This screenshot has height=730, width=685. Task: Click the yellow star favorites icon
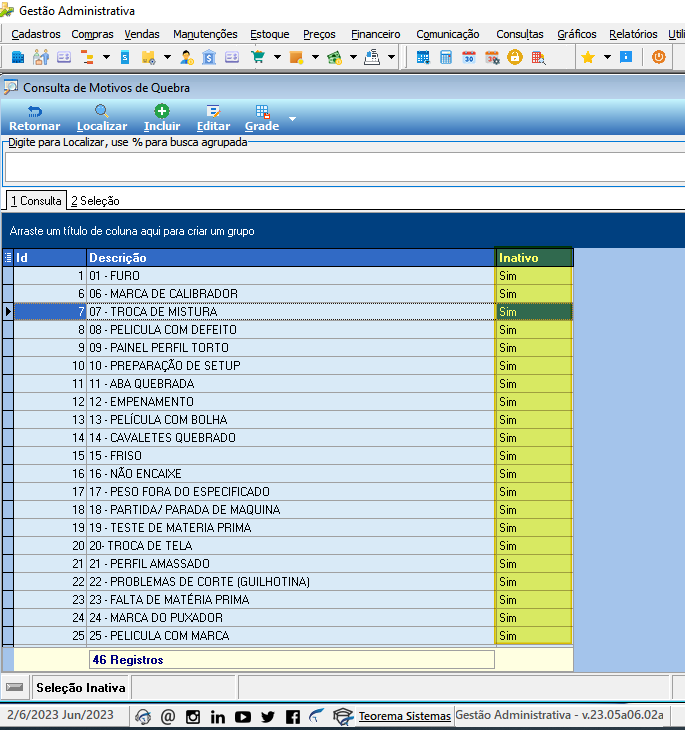pyautogui.click(x=588, y=58)
